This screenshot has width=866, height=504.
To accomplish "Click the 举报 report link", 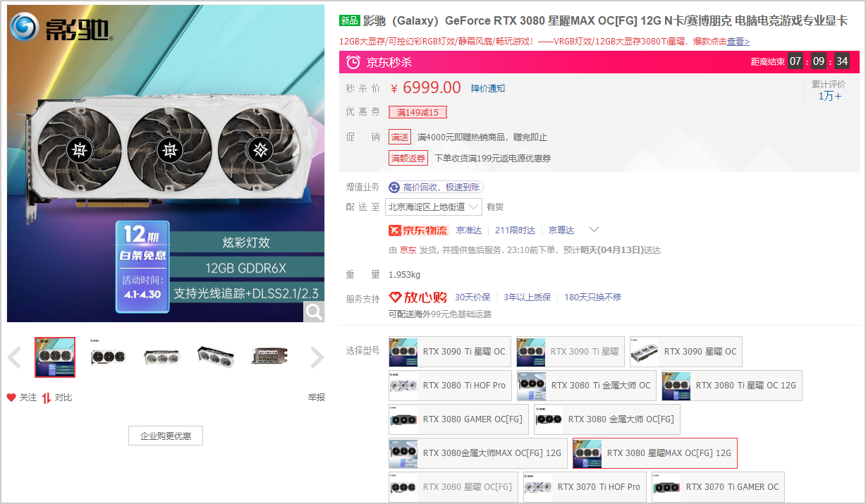I will (x=317, y=398).
